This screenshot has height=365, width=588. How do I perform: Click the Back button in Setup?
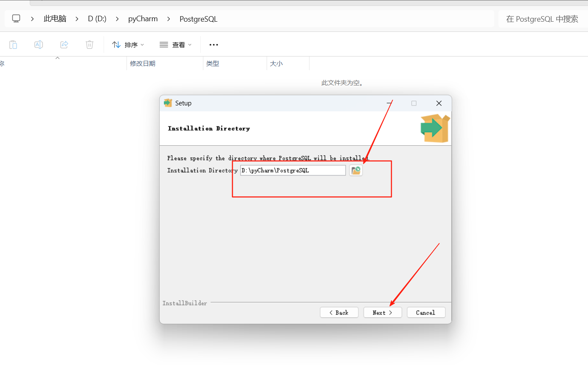coord(339,312)
